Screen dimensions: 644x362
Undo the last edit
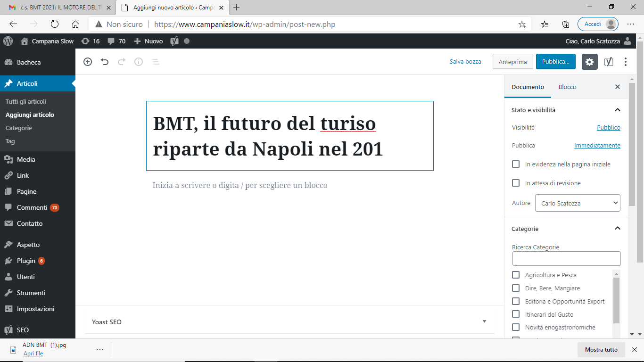pos(105,62)
